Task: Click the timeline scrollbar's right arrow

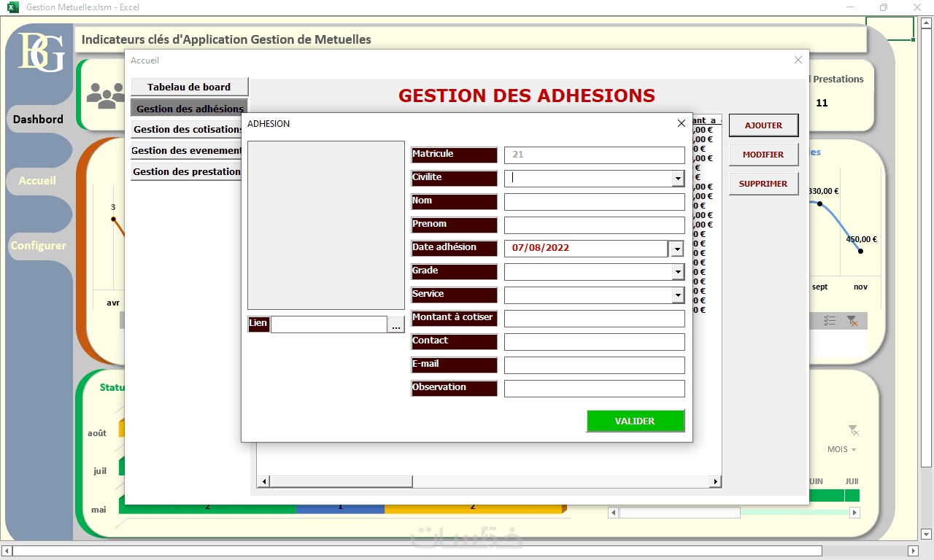Action: click(854, 513)
